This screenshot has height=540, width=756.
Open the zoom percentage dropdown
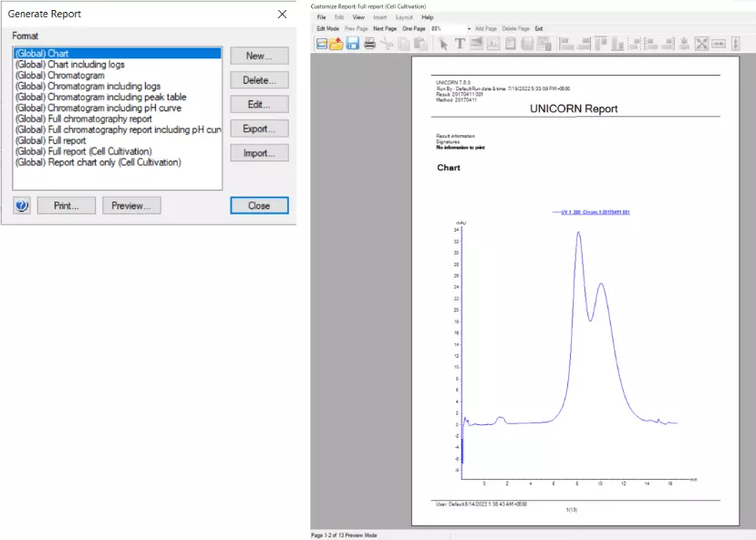coord(469,28)
